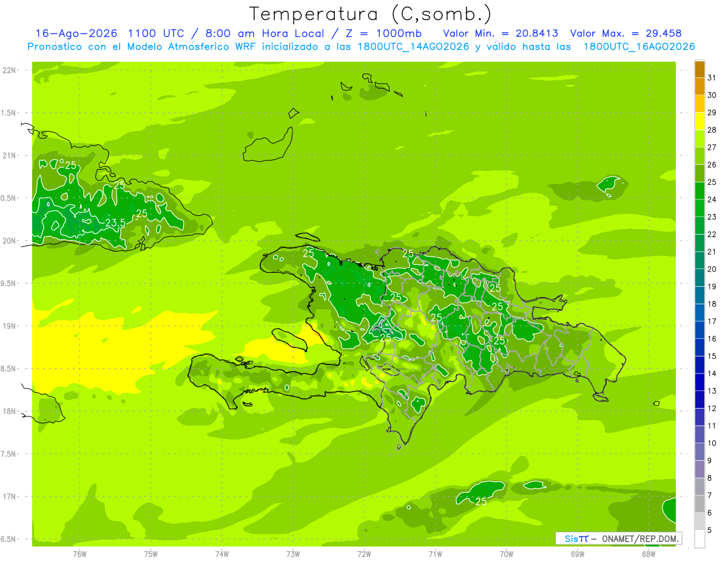Click longitude label '69W'
Image resolution: width=728 pixels, height=562 pixels.
coord(578,554)
